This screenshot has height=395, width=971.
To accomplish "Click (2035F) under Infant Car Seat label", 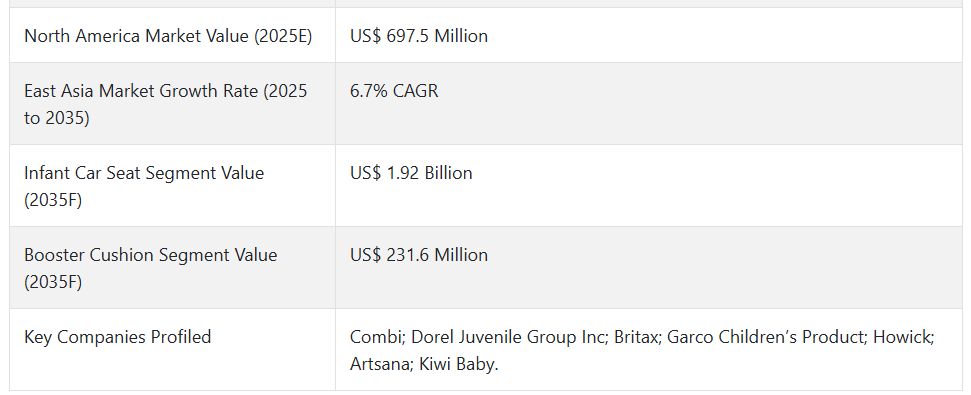I will pos(53,200).
